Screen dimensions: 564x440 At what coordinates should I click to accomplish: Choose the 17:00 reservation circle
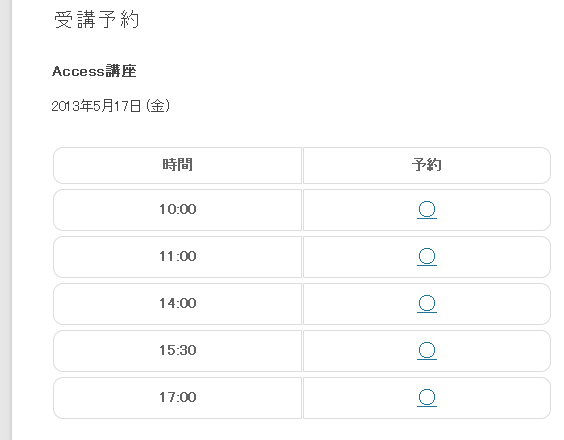coord(427,398)
